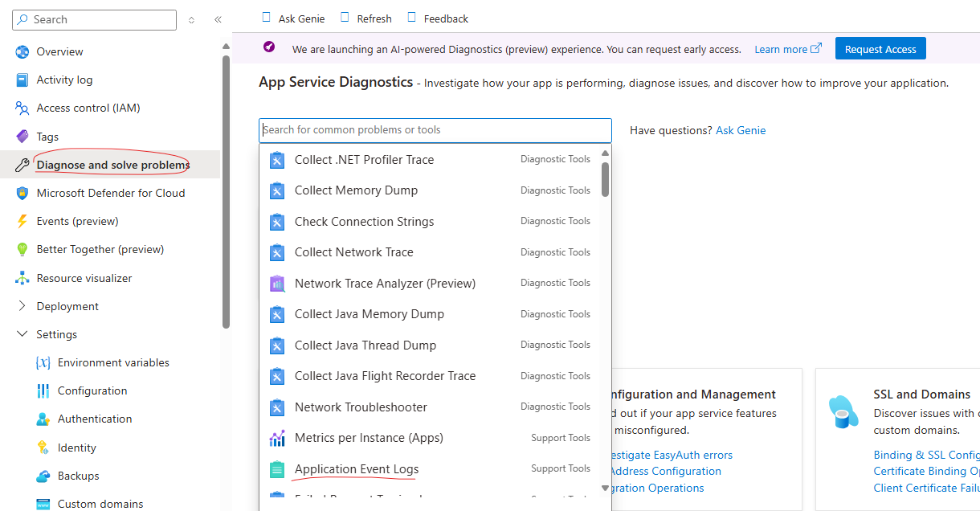Click the Environment variables icon
Image resolution: width=980 pixels, height=511 pixels.
(x=43, y=363)
